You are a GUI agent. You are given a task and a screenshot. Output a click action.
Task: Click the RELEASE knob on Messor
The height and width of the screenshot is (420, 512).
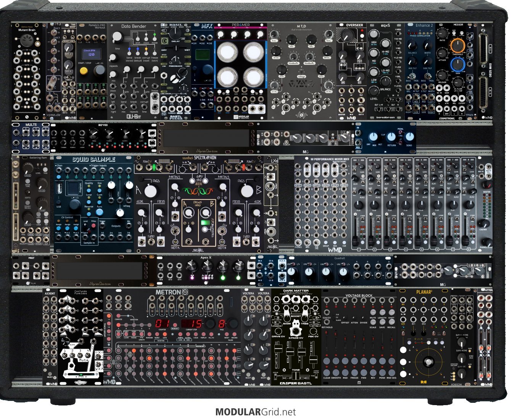pos(443,75)
